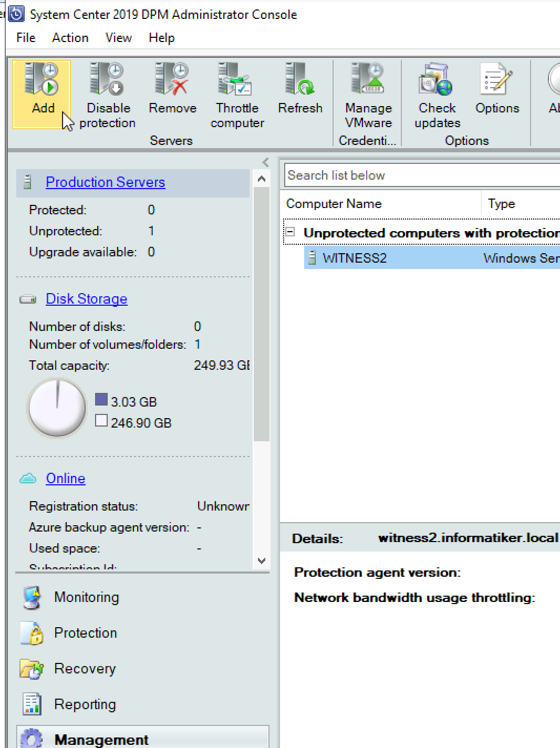560x748 pixels.
Task: Open the Online link
Action: pos(66,479)
